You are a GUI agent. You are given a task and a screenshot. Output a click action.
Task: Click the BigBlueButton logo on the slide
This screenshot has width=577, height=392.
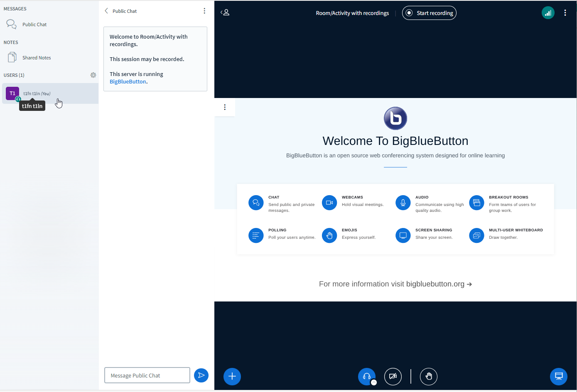pos(395,118)
